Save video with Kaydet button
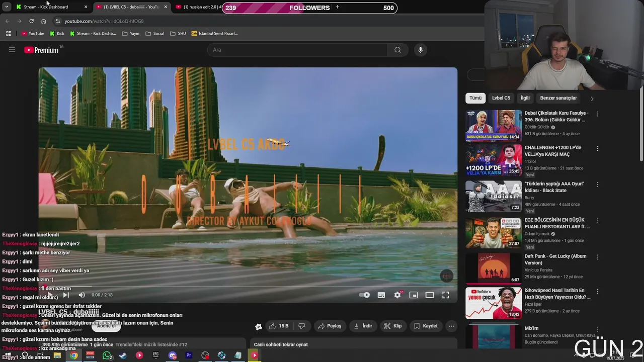644x362 pixels. [x=426, y=326]
